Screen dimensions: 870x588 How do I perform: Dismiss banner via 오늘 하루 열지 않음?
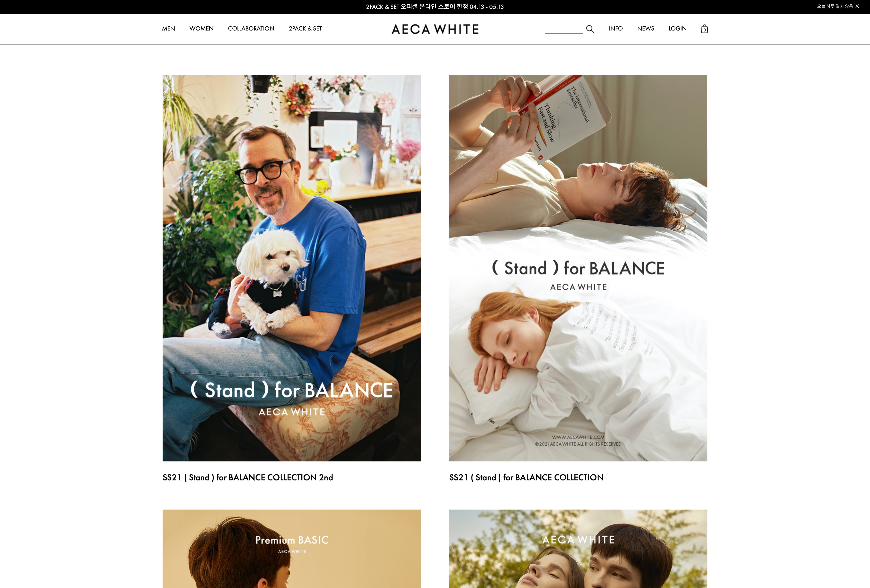835,6
